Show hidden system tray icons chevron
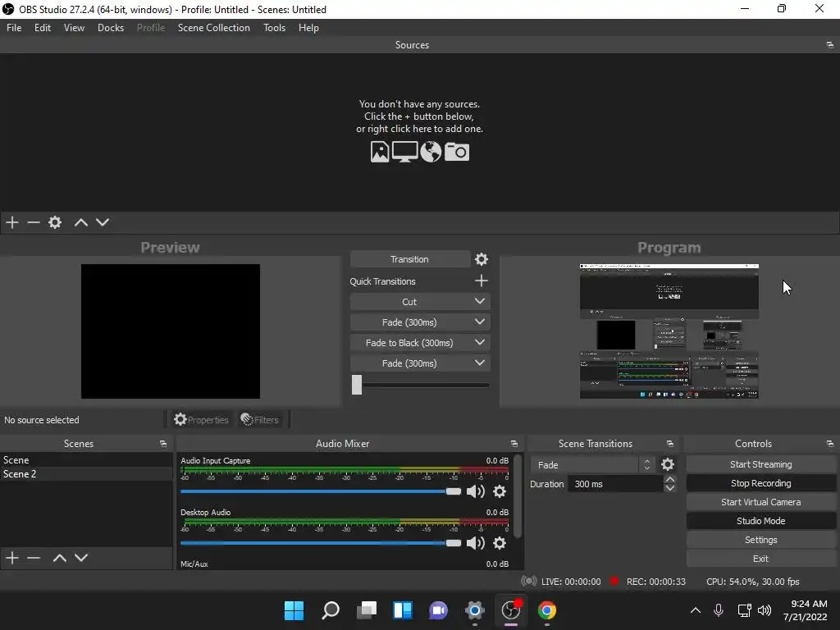Screen dimensions: 840x630 point(696,610)
